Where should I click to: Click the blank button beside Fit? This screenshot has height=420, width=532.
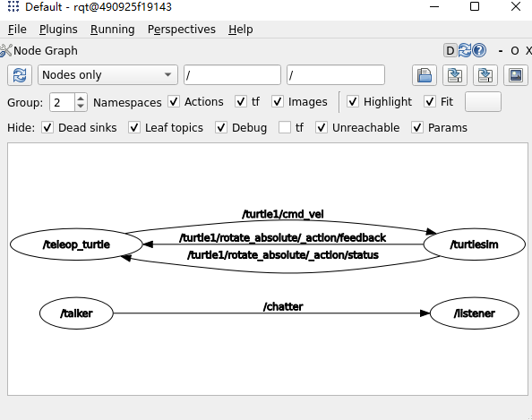click(x=483, y=102)
